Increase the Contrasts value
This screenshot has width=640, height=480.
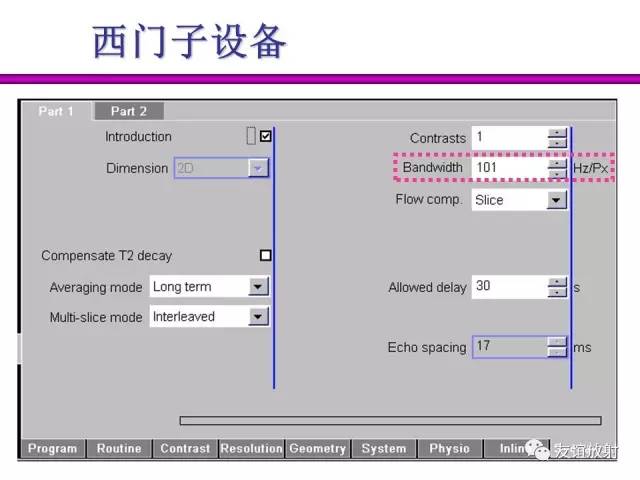pos(557,133)
